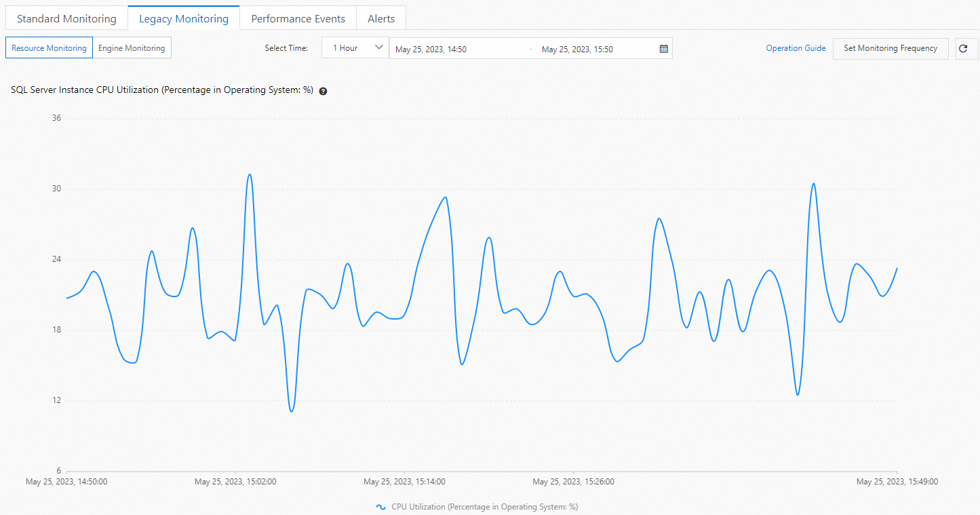Click the x-axis label May 25, 2023, 15:26:00
The width and height of the screenshot is (980, 515).
tap(573, 482)
